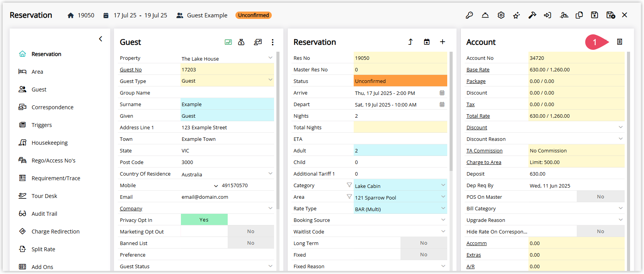Click the save and exit icon
Image resolution: width=644 pixels, height=274 pixels.
click(x=611, y=15)
